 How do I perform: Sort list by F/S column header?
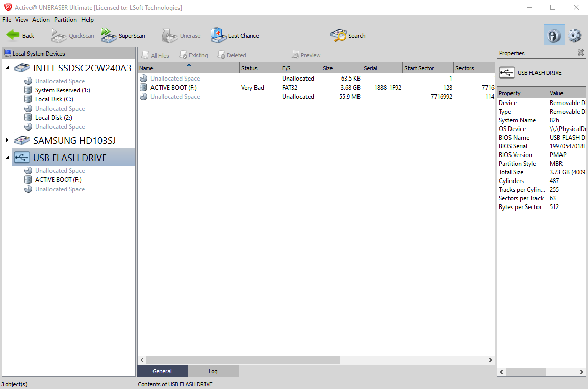300,68
